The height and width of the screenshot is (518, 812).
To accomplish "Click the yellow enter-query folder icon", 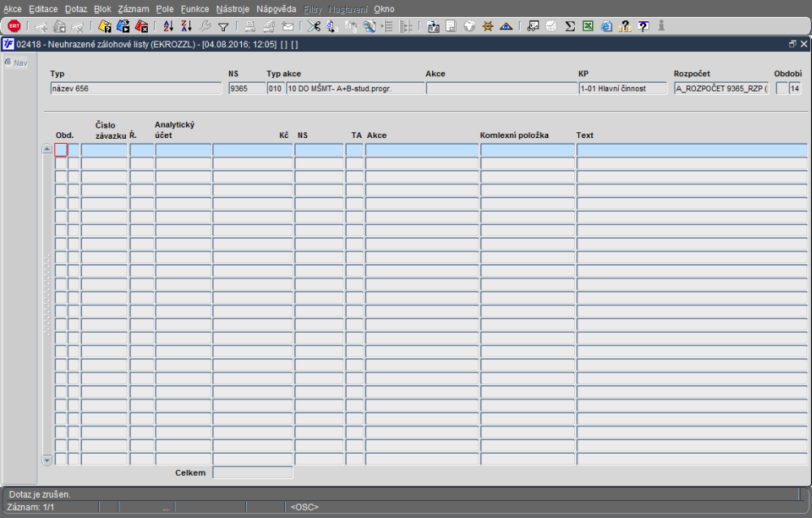I will [x=105, y=26].
